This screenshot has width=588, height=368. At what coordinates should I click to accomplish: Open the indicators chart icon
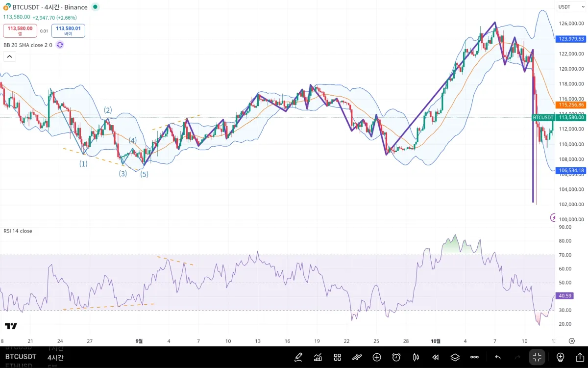318,357
